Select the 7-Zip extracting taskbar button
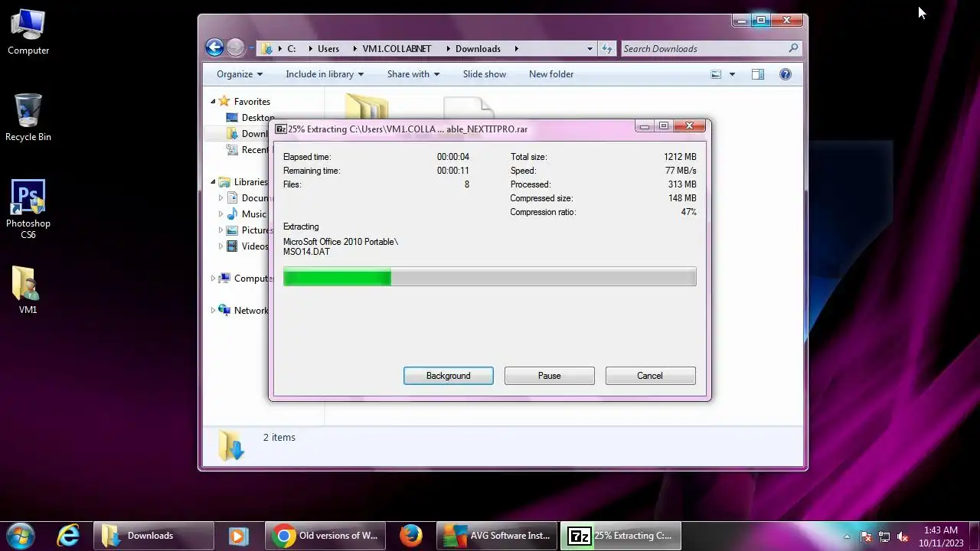 [x=621, y=536]
